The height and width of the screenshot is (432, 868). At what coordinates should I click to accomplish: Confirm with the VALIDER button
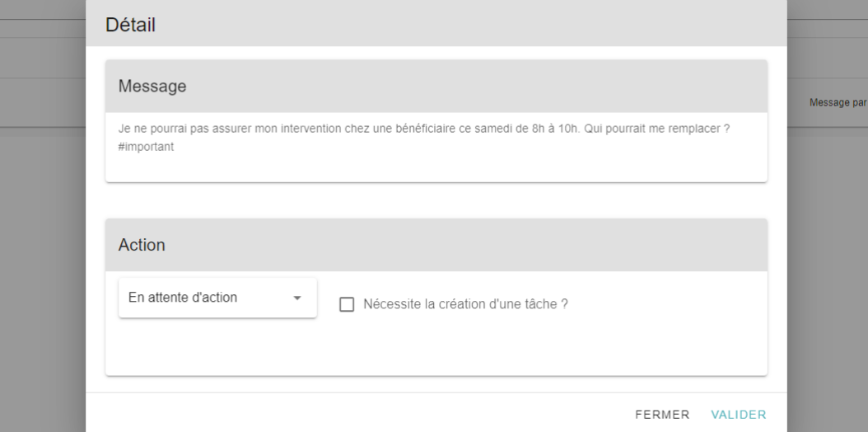pyautogui.click(x=739, y=415)
